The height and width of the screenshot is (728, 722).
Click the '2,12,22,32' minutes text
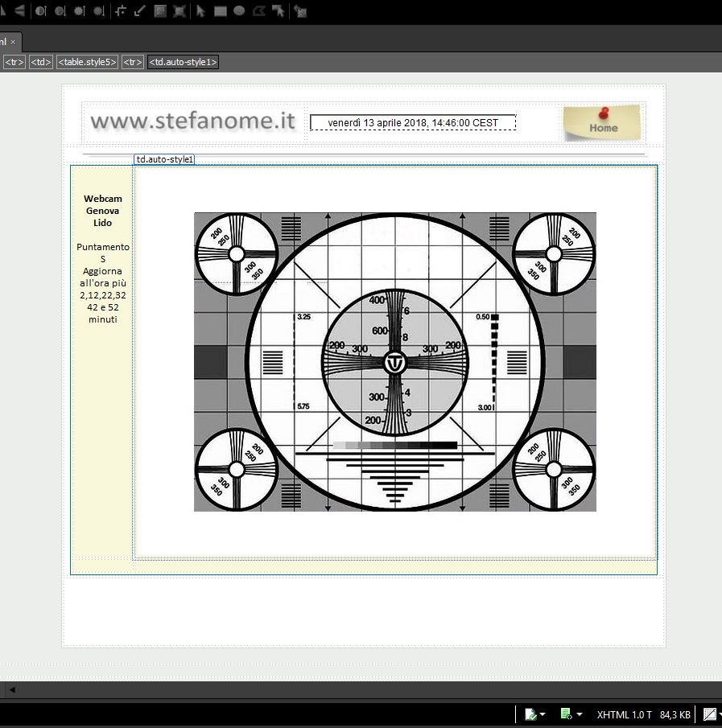tap(103, 295)
